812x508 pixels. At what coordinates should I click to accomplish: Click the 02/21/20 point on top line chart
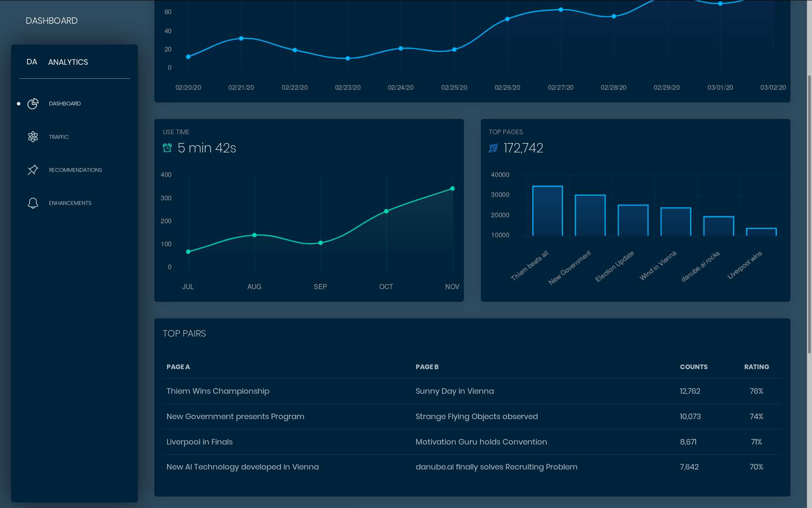point(241,39)
